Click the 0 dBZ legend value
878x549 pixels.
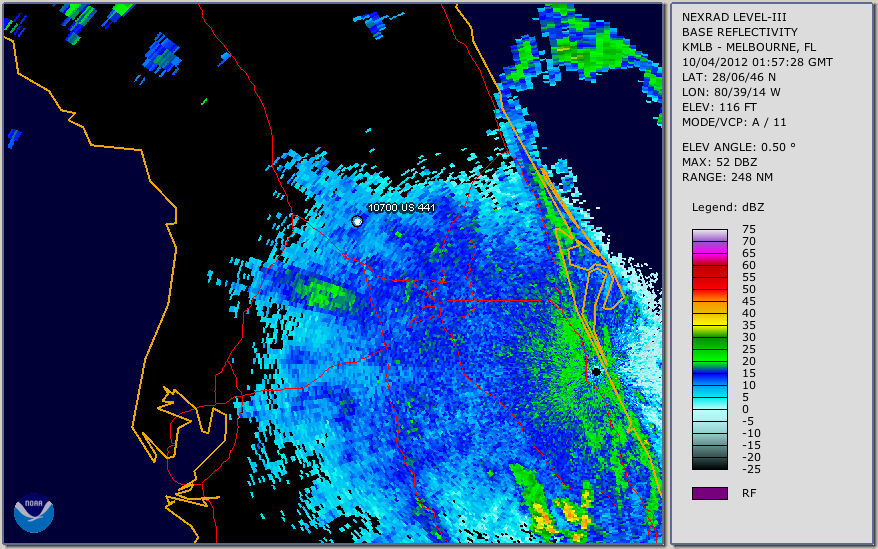[745, 410]
